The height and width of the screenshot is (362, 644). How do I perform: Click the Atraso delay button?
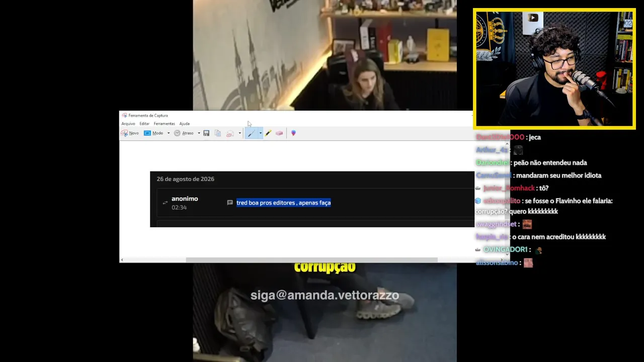184,133
